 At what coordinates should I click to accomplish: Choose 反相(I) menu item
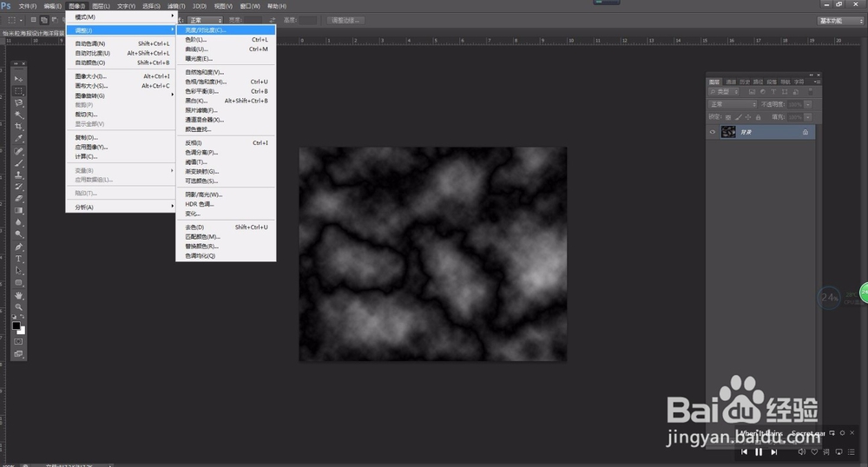[x=226, y=142]
